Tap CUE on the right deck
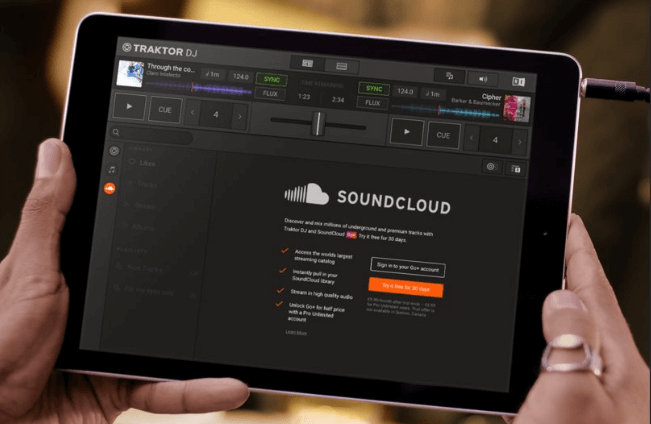The image size is (651, 424). point(443,135)
